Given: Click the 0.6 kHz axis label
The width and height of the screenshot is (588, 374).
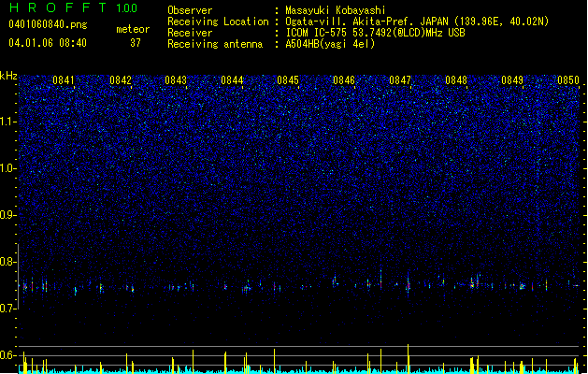Looking at the screenshot, I should [x=8, y=355].
